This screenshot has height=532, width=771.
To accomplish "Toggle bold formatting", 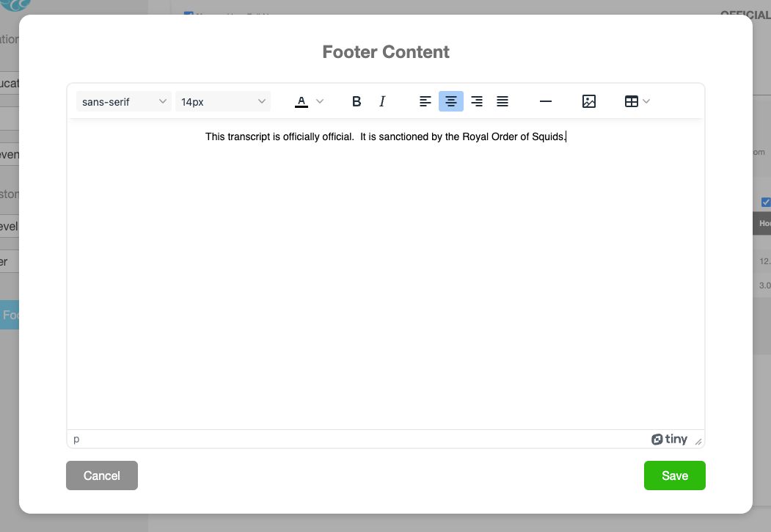I will tap(357, 101).
